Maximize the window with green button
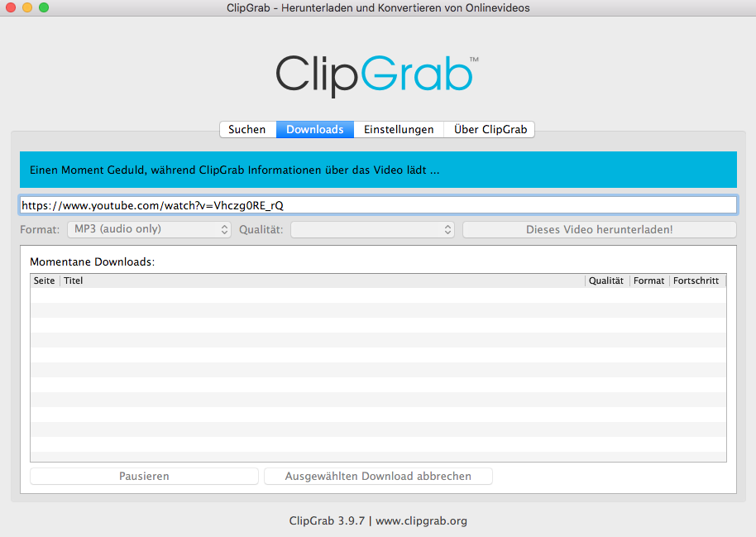Image resolution: width=756 pixels, height=537 pixels. 43,7
